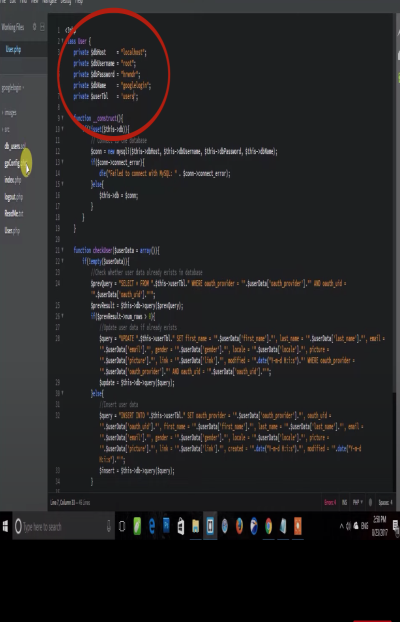
Task: Click the circular linting status icon
Action: click(370, 503)
